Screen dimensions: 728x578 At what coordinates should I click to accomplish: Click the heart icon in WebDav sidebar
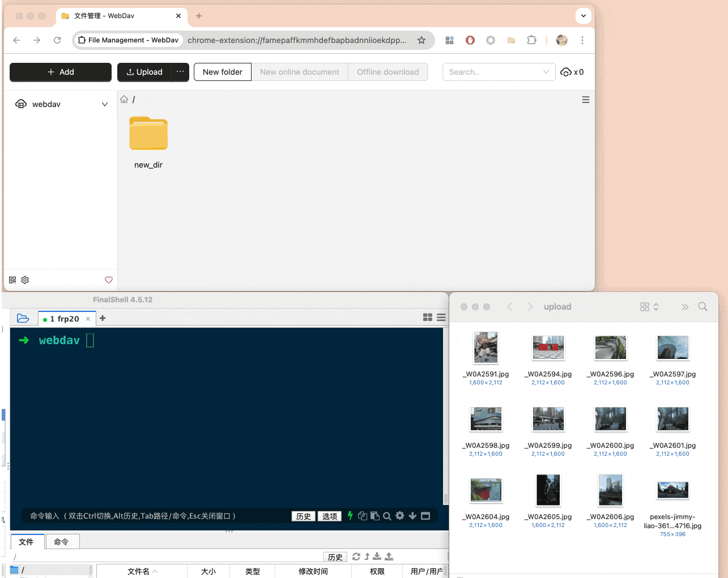(109, 280)
